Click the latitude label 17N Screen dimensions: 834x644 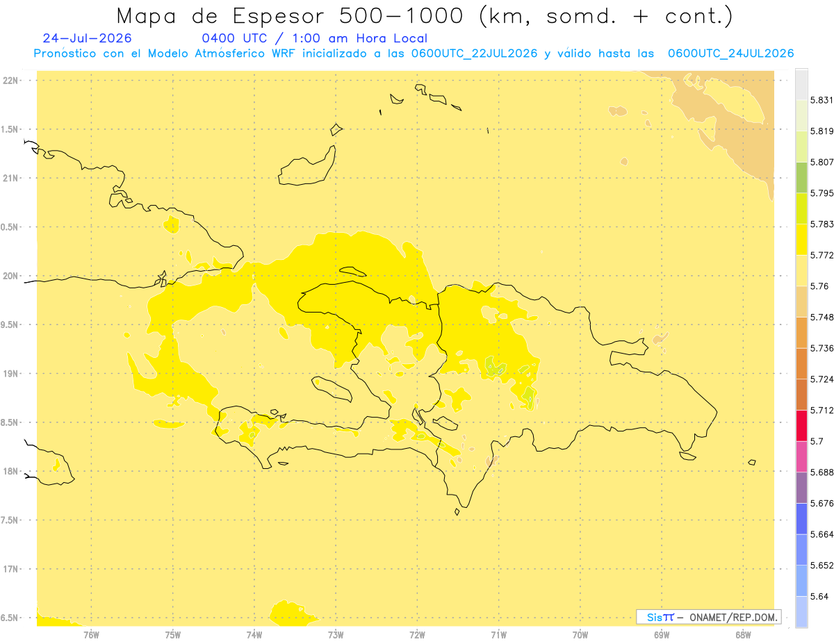(10, 569)
